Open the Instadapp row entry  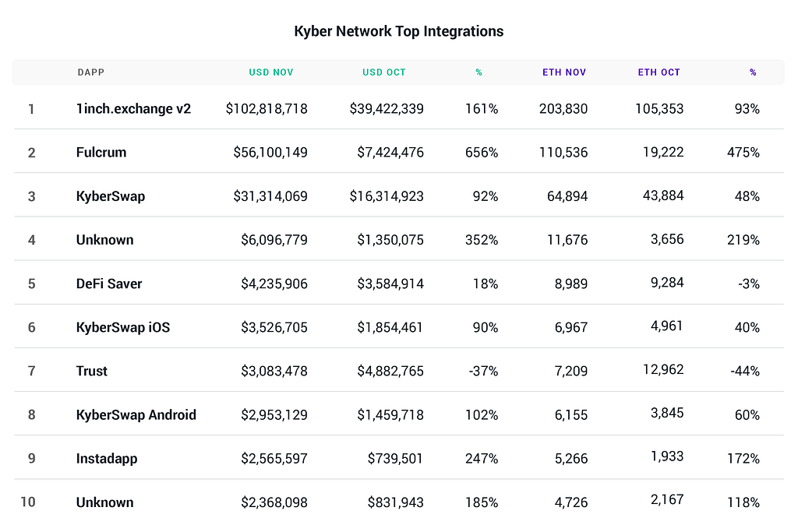pos(107,458)
